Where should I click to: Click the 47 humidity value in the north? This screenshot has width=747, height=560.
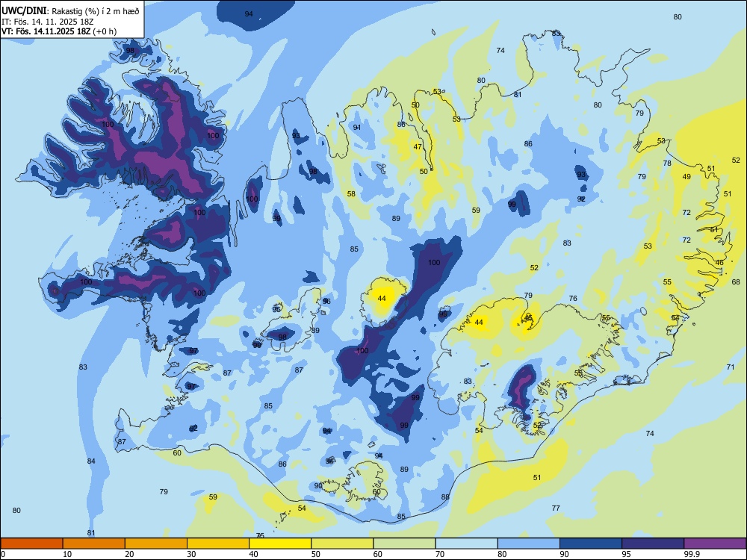(418, 146)
